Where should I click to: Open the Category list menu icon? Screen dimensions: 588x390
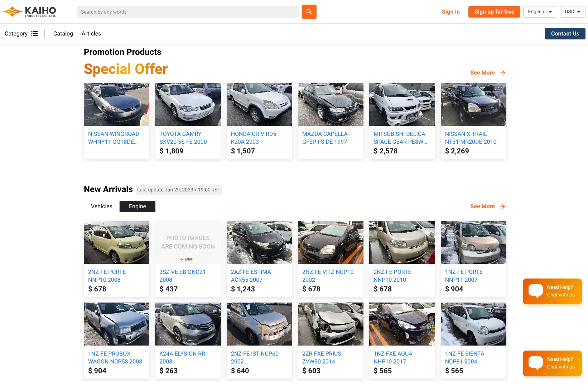(34, 33)
